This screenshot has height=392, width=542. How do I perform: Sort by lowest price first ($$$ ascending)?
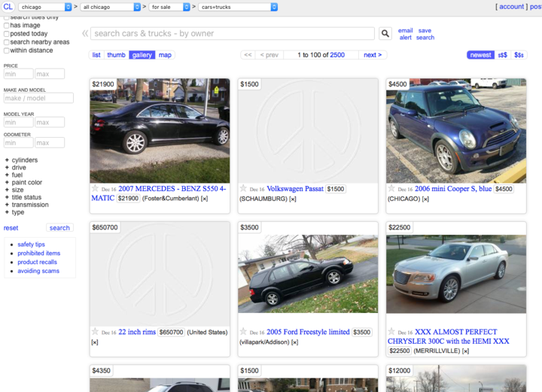(502, 55)
